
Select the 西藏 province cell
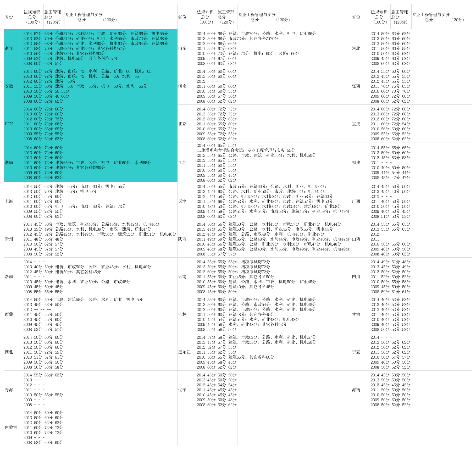tap(13, 314)
